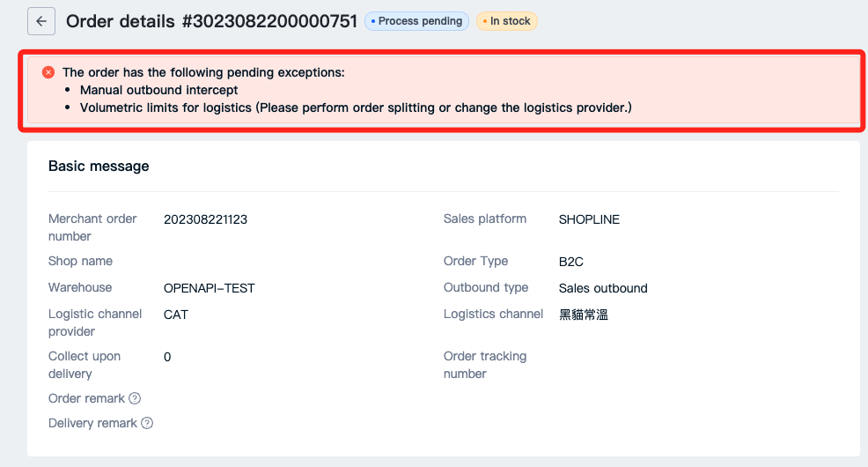Click the 黑貓常溫 logistics channel value
This screenshot has height=467, width=868.
pyautogui.click(x=584, y=315)
